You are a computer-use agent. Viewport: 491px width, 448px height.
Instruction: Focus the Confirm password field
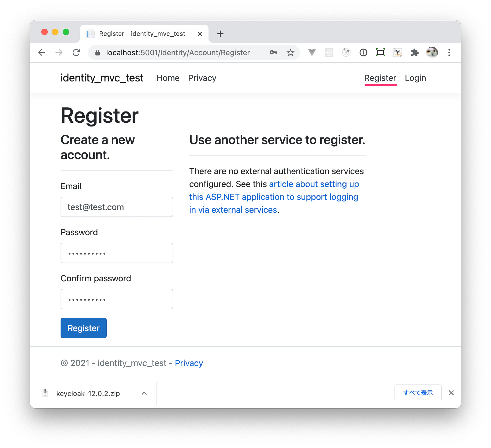[117, 299]
